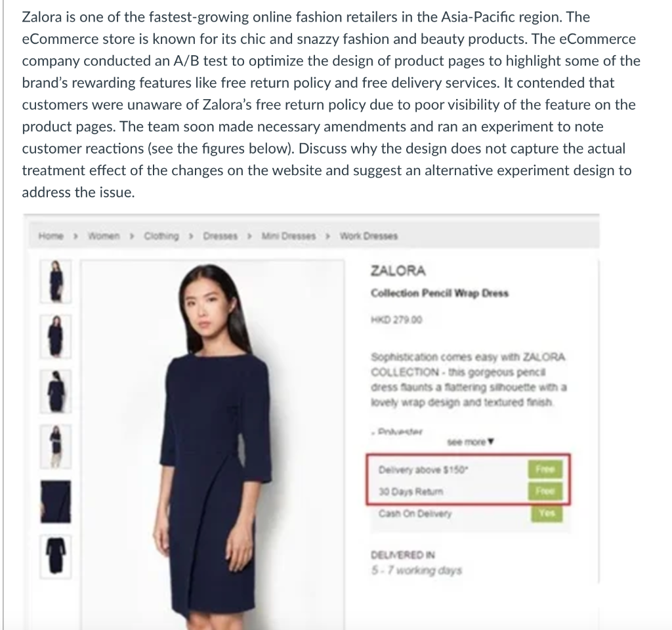Select the flat dress thumbnail
This screenshot has width=672, height=630.
pos(56,556)
